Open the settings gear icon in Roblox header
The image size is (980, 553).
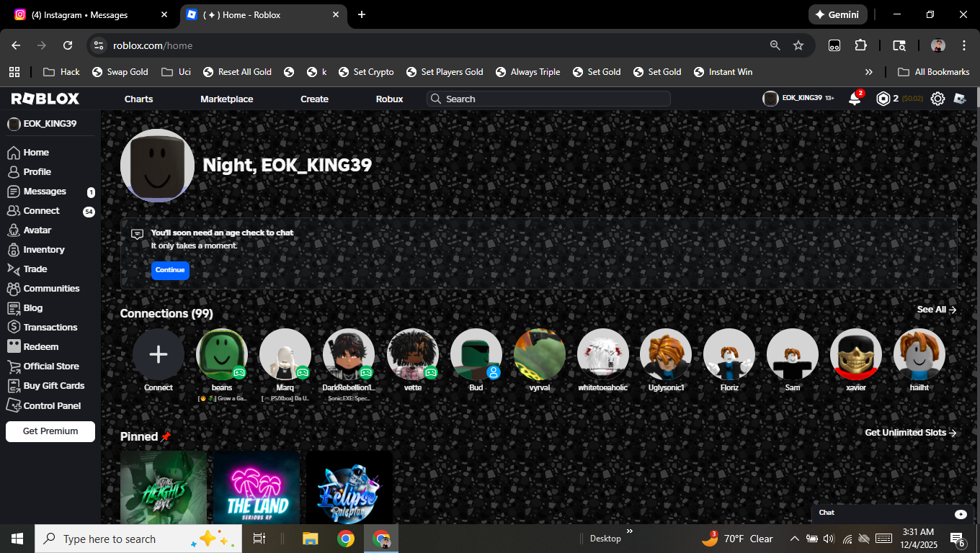coord(937,99)
